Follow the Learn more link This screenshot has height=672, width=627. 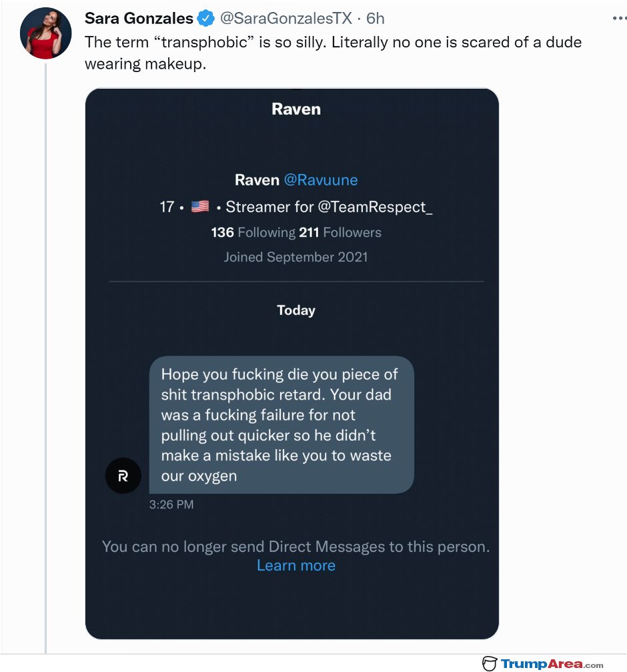296,565
